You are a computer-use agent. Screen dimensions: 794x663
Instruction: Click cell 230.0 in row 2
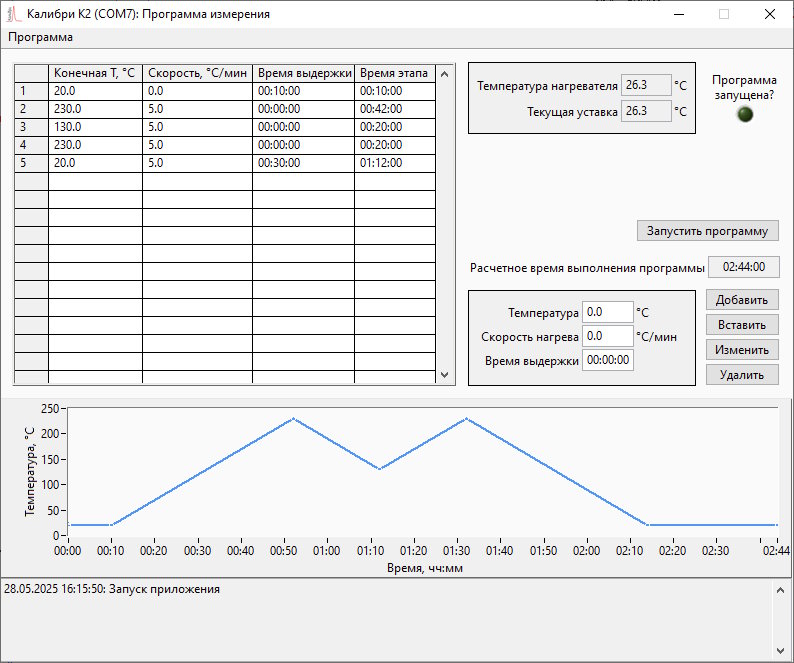(95, 109)
